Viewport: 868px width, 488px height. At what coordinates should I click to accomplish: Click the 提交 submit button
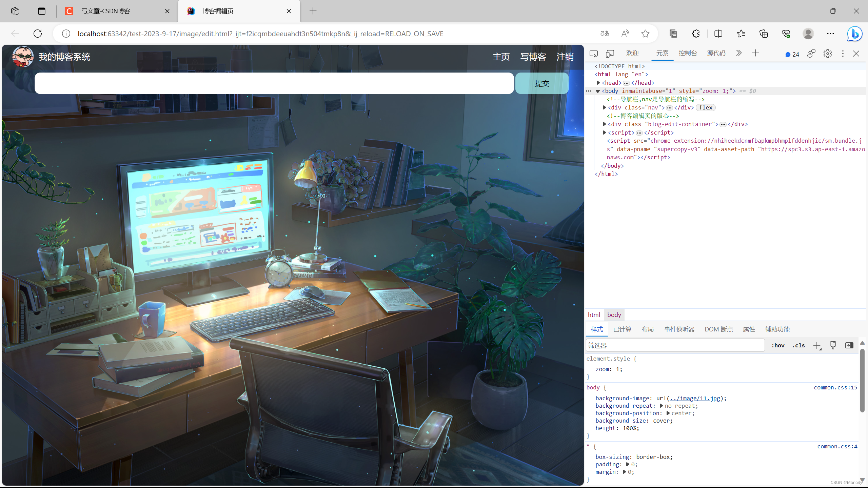click(x=542, y=83)
